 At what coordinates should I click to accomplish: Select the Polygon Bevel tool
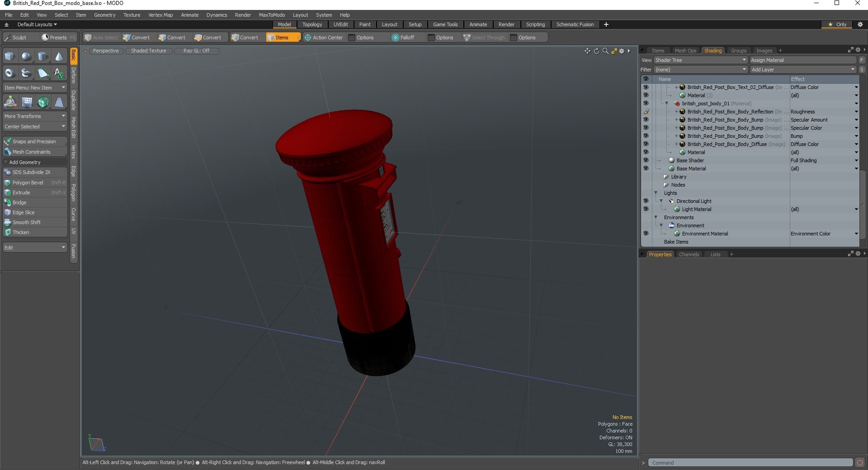point(35,183)
